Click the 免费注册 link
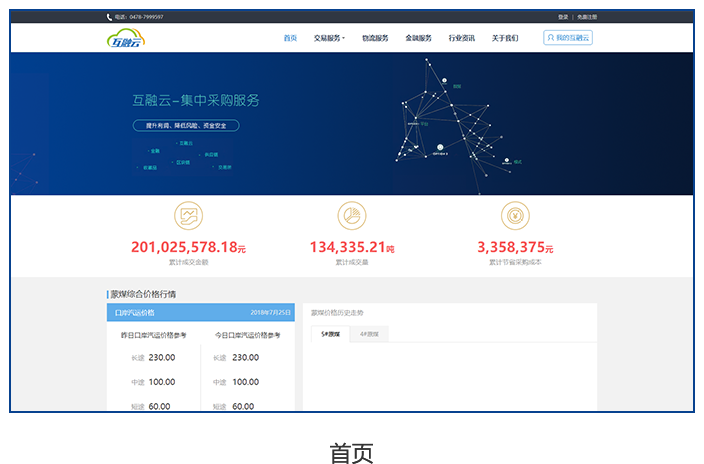 tap(586, 17)
